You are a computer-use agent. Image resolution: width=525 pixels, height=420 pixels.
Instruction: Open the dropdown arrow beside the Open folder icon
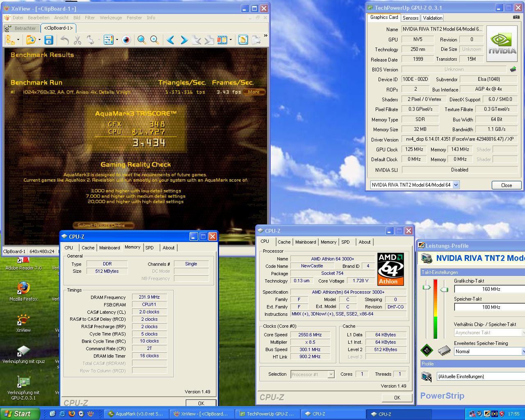pyautogui.click(x=39, y=40)
